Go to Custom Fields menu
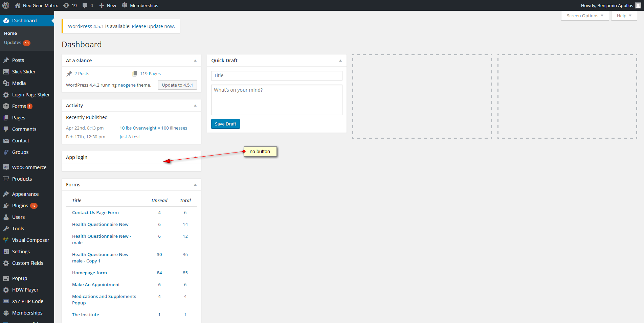Viewport: 644px width, 323px height. click(28, 263)
